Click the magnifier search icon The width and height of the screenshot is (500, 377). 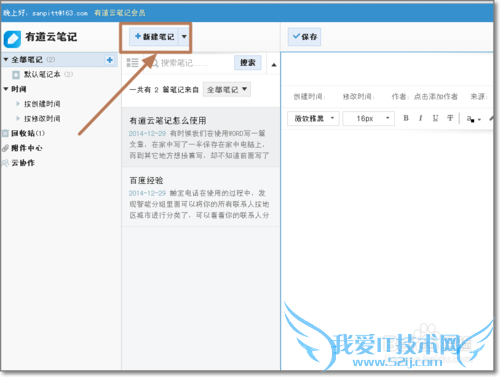(155, 63)
